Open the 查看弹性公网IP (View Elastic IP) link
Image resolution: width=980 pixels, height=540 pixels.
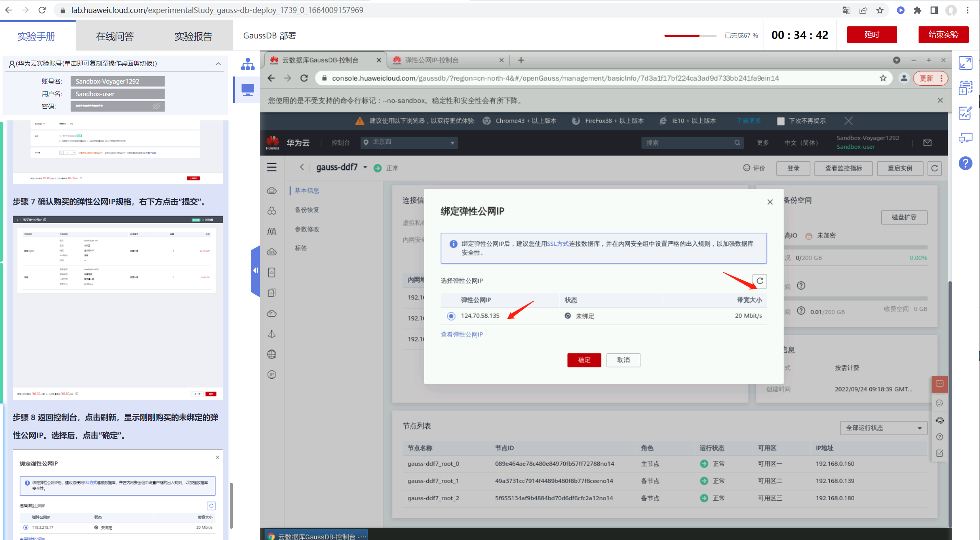[x=461, y=334]
